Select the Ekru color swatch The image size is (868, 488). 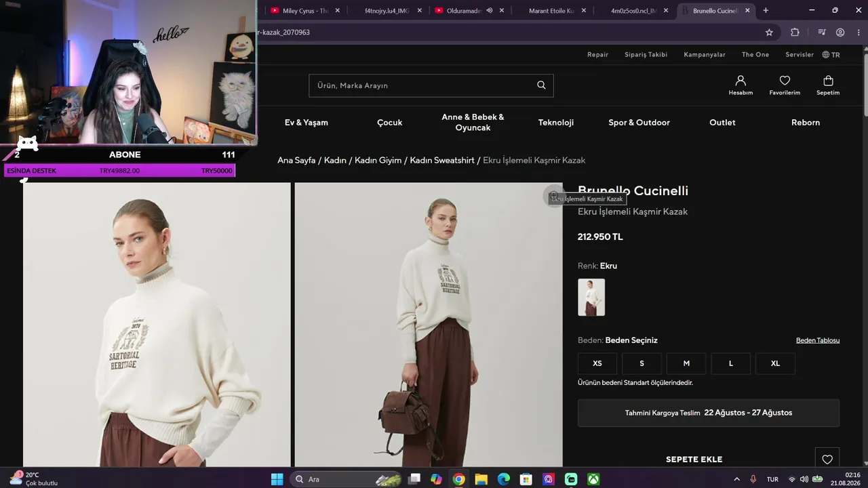[591, 298]
